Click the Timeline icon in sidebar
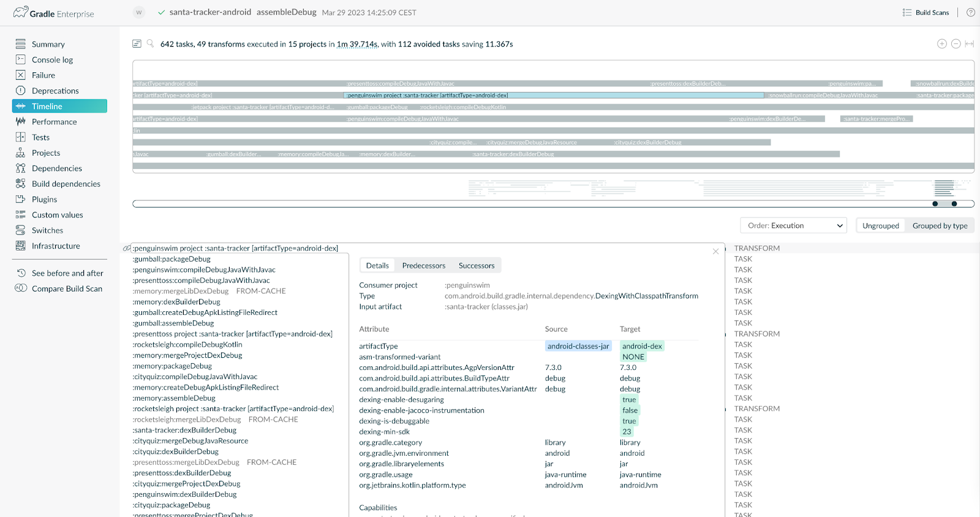980x517 pixels. click(21, 106)
